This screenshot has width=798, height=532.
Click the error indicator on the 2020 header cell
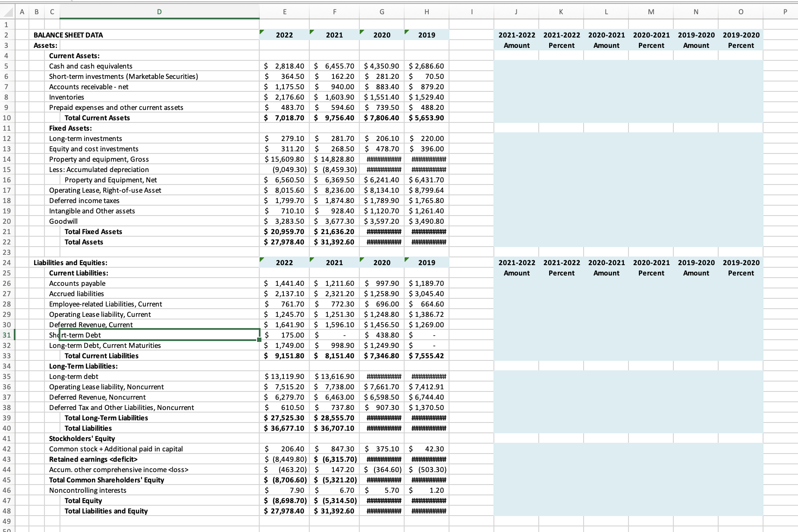tap(361, 32)
